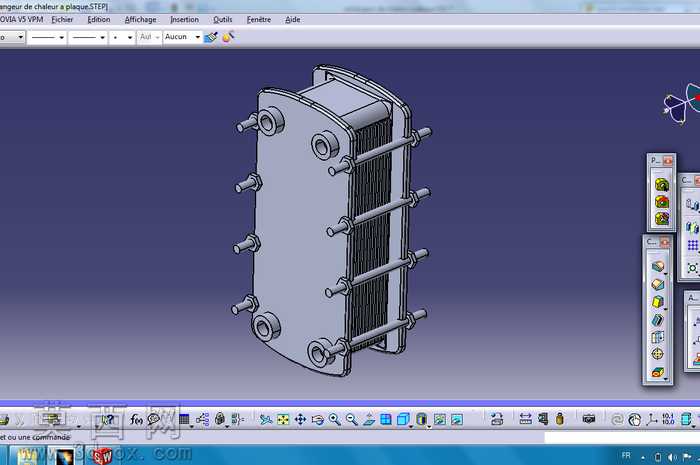Image resolution: width=700 pixels, height=465 pixels.
Task: Click the Shading view mode icon
Action: coord(421,419)
